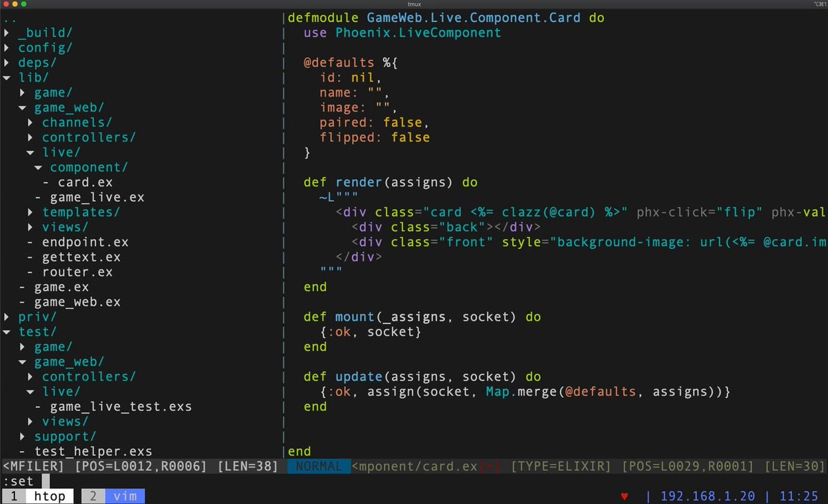Viewport: 828px width, 504px height.
Task: Switch to tmux window 2 vim
Action: tap(113, 496)
